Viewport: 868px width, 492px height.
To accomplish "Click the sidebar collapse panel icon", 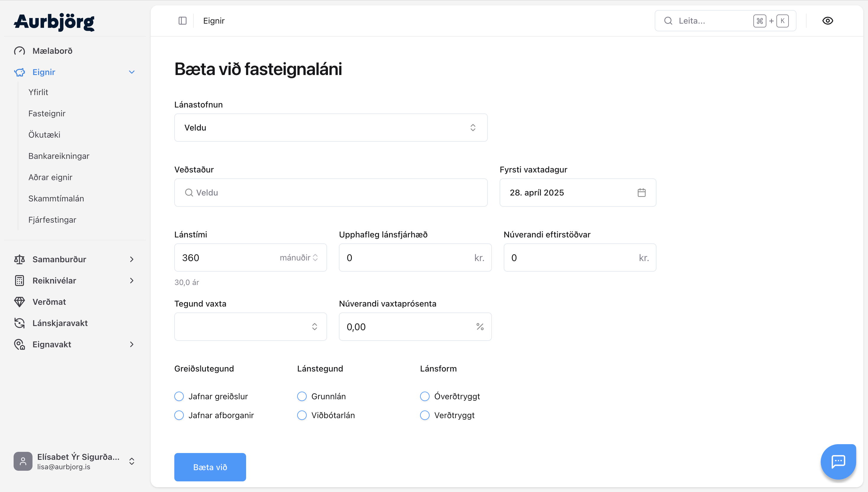I will coord(183,21).
